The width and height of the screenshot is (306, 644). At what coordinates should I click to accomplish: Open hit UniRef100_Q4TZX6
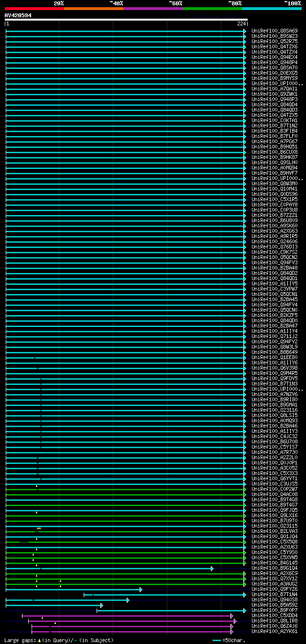coord(274,46)
